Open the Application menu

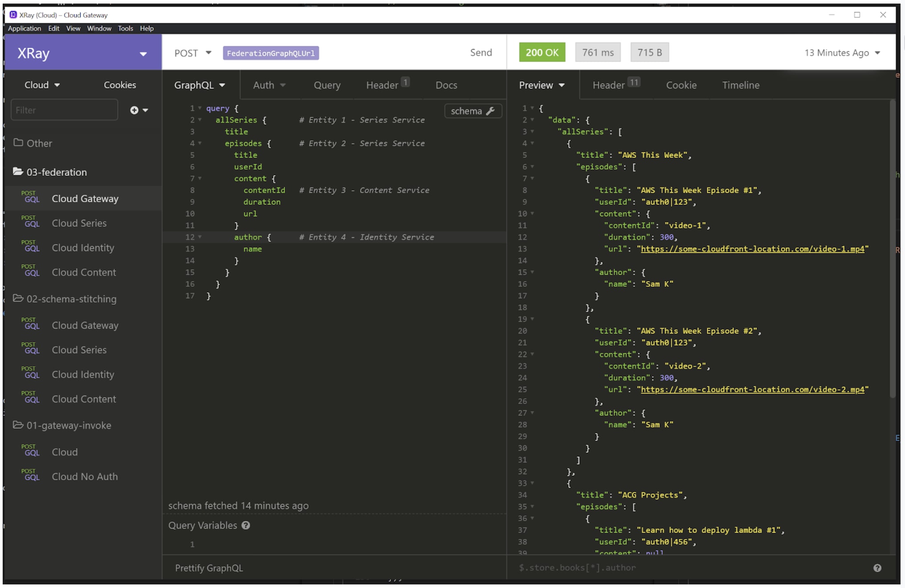click(x=24, y=28)
